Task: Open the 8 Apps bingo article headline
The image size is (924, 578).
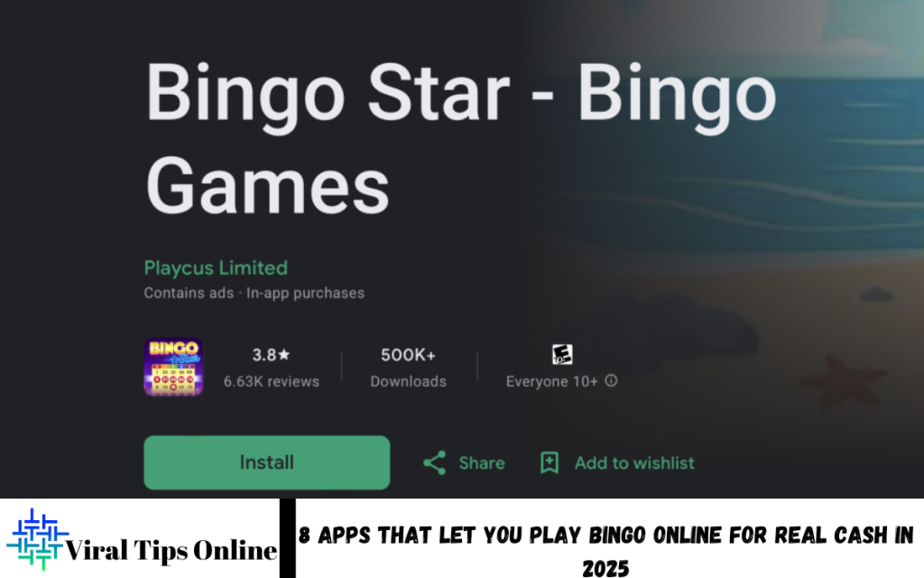Action: [x=605, y=551]
